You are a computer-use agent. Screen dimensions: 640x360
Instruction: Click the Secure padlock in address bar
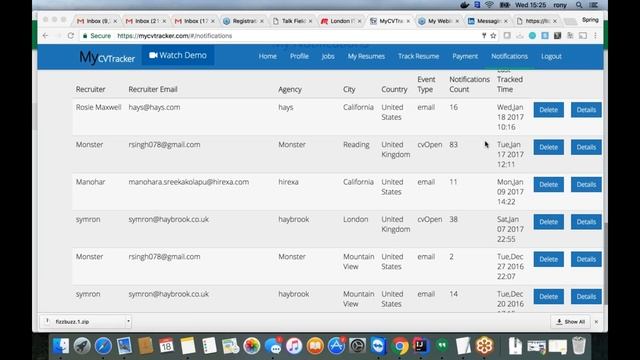coord(85,36)
